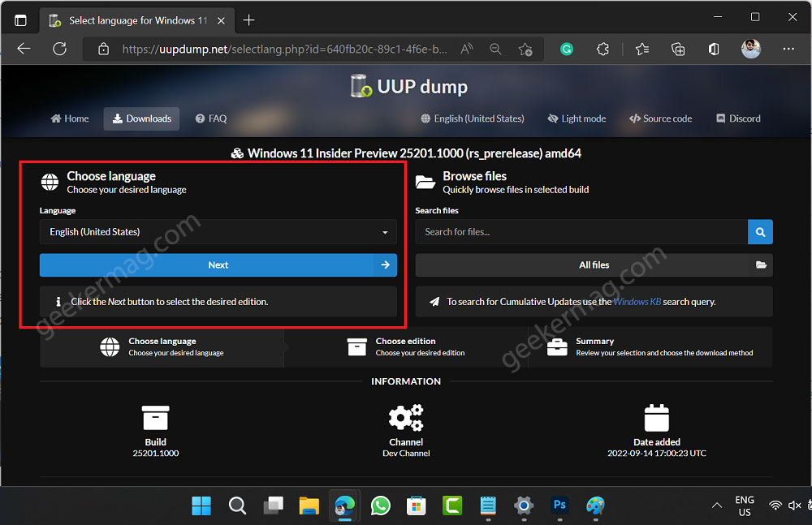This screenshot has height=525, width=812.
Task: Open Task View on the taskbar
Action: tap(273, 506)
